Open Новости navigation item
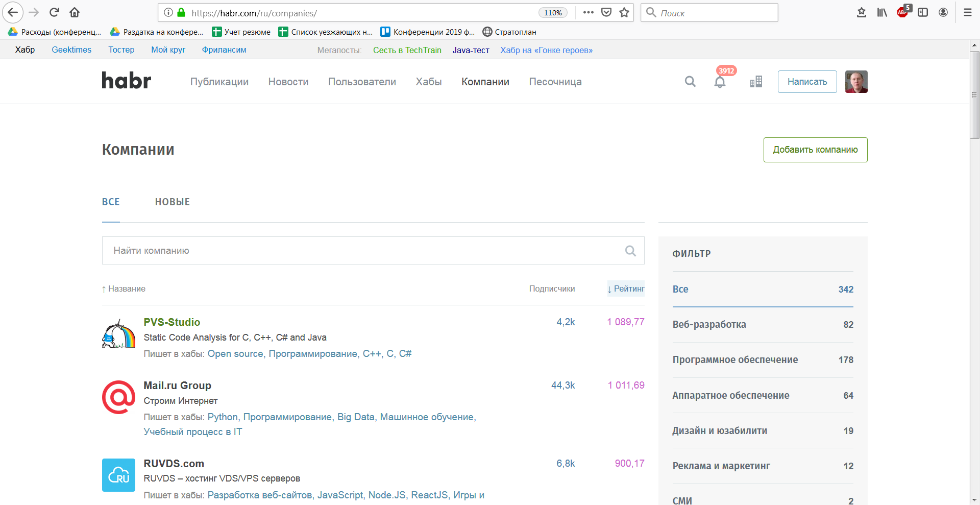The image size is (980, 505). [x=288, y=82]
